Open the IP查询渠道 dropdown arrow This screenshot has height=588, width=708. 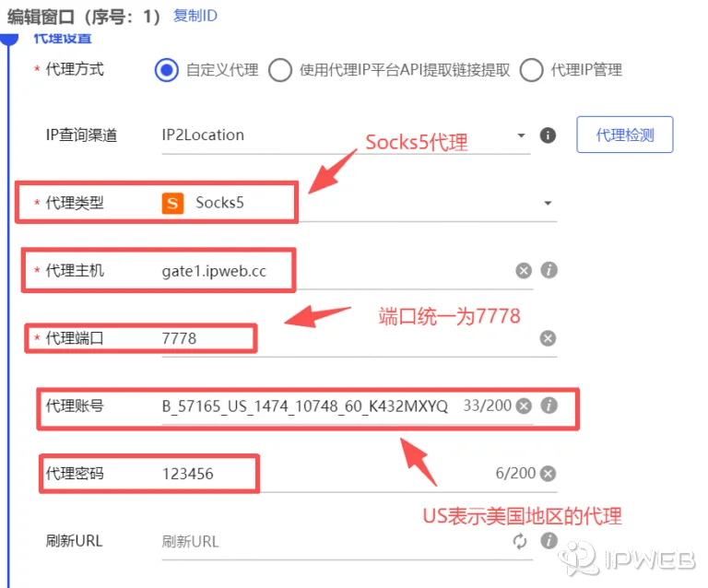click(x=521, y=135)
